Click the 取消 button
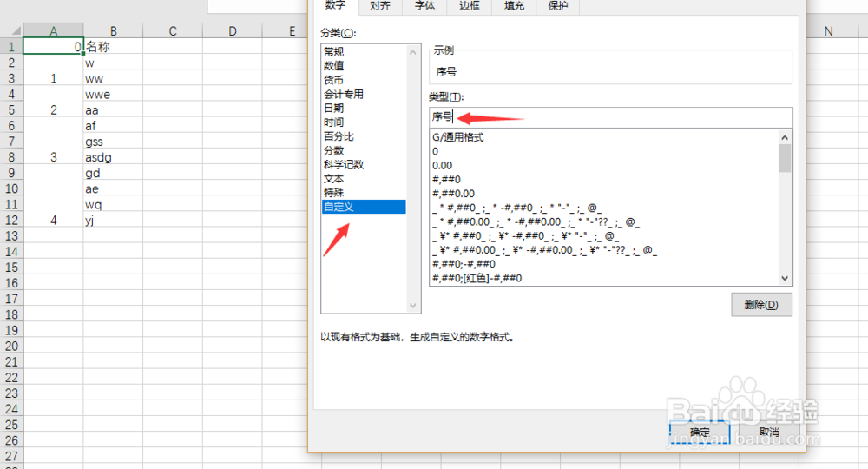 pyautogui.click(x=769, y=432)
